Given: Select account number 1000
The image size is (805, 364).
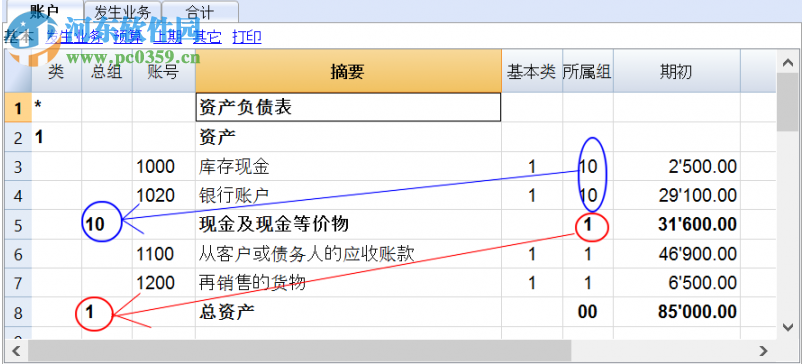Looking at the screenshot, I should tap(164, 166).
